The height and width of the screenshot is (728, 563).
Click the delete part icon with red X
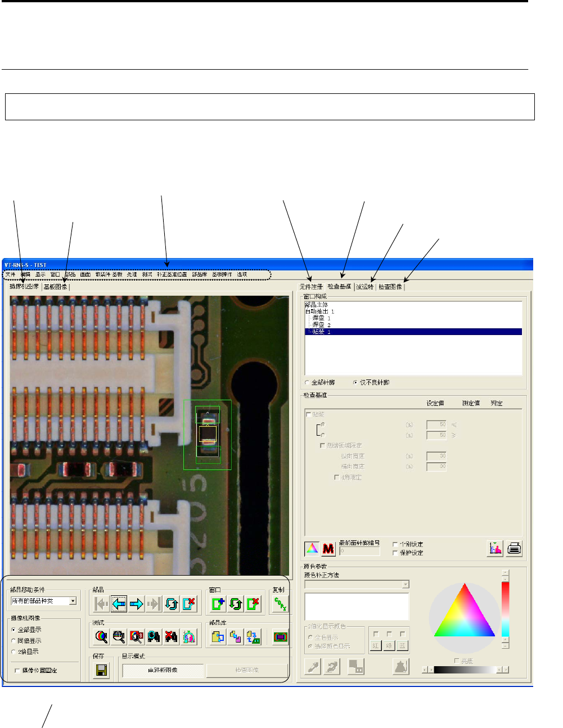190,604
